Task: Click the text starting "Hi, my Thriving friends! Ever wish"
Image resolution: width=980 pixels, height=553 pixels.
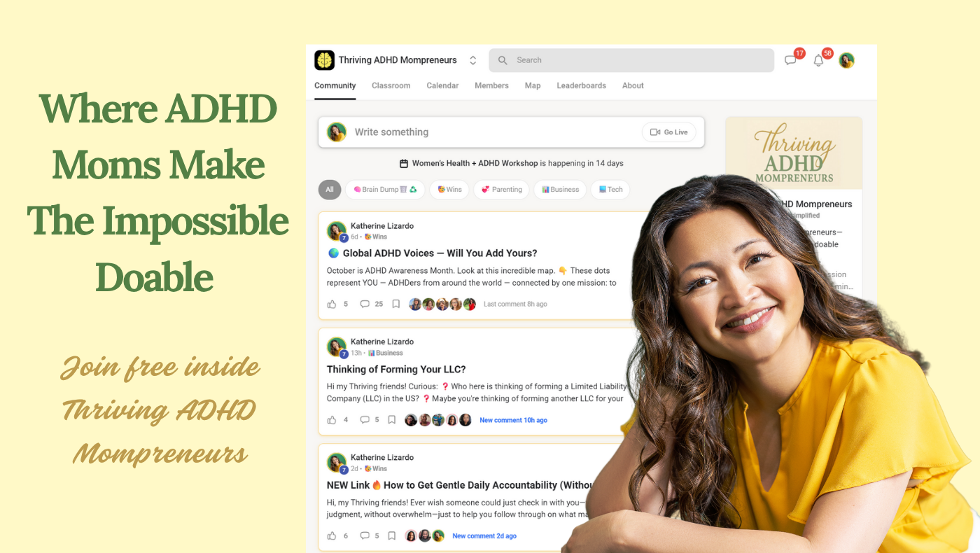Action: 459,508
